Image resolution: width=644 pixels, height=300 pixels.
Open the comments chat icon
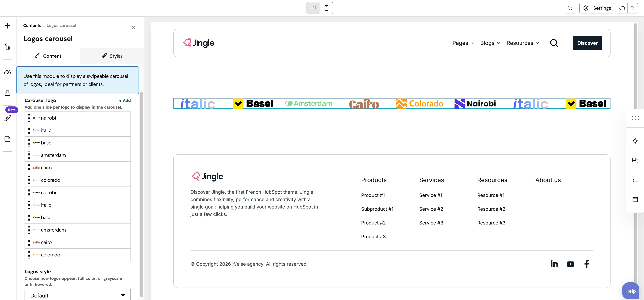(x=635, y=160)
